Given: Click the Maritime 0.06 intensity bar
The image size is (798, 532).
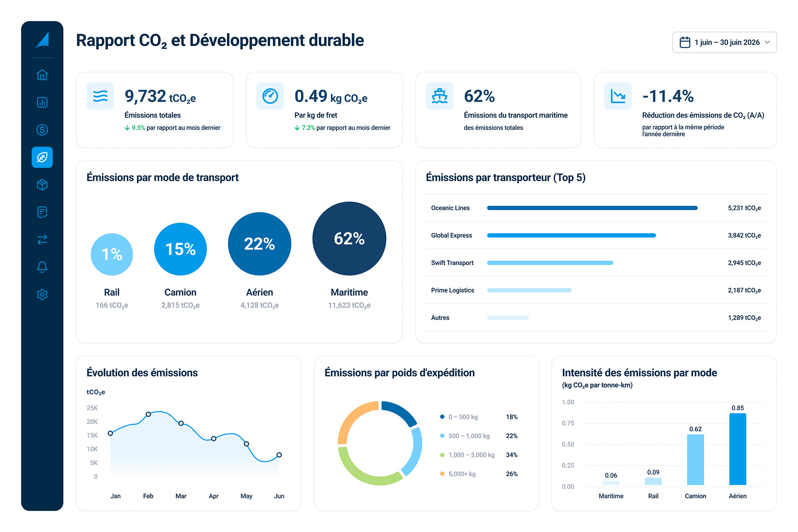Looking at the screenshot, I should click(x=611, y=483).
